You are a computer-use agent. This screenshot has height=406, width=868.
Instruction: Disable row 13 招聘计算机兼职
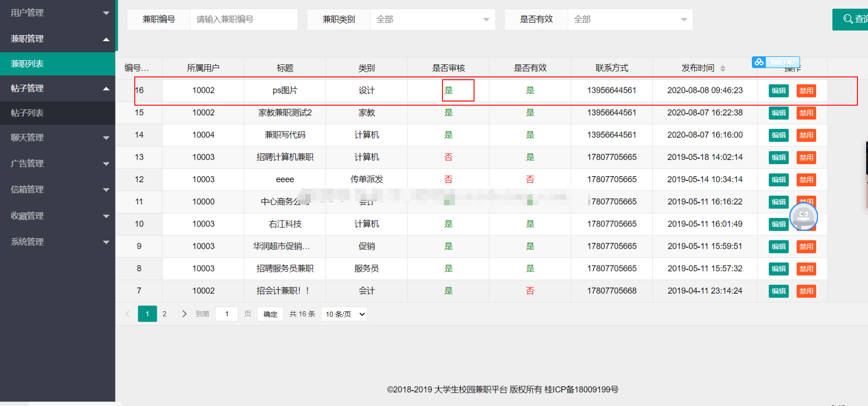click(x=806, y=157)
